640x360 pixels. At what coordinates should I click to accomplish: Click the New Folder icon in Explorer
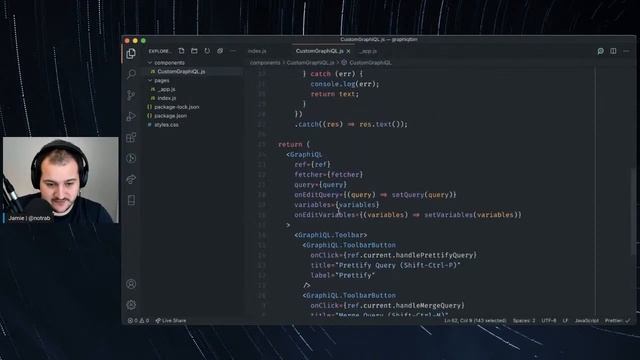194,51
